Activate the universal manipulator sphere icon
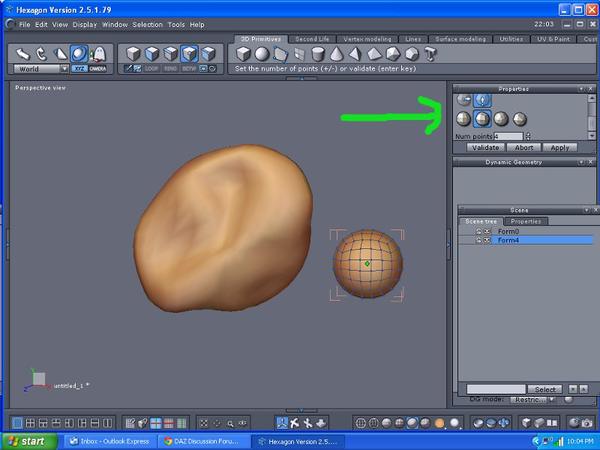 [79, 54]
